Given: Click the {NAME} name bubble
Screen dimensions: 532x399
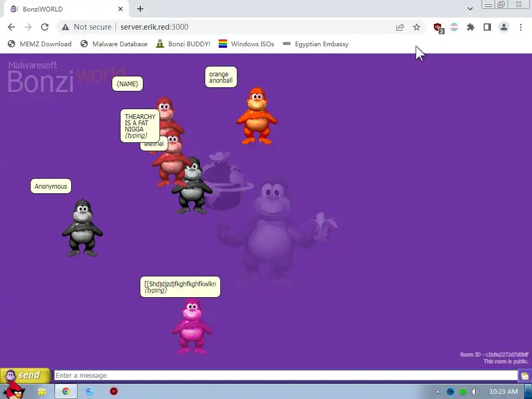Looking at the screenshot, I should (128, 84).
